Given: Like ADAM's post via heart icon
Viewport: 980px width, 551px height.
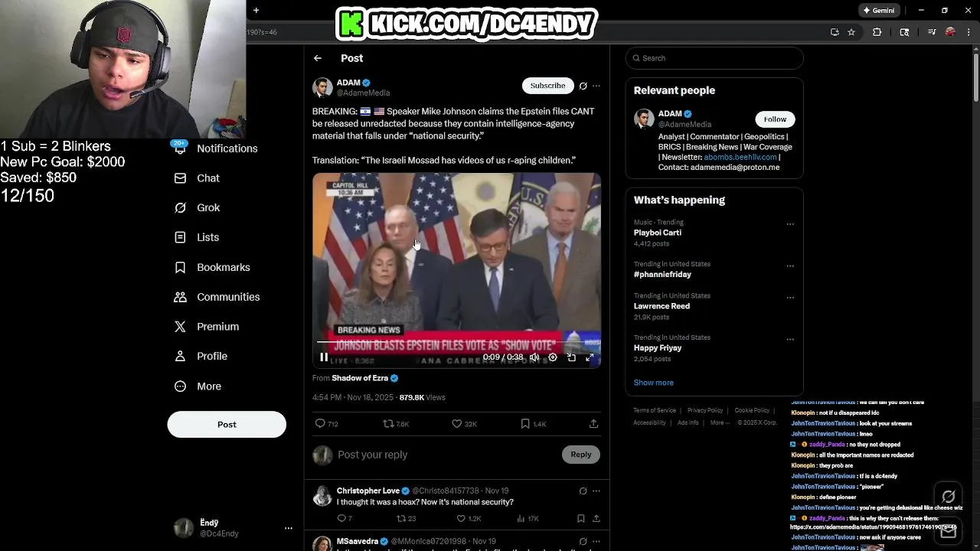Looking at the screenshot, I should [456, 423].
